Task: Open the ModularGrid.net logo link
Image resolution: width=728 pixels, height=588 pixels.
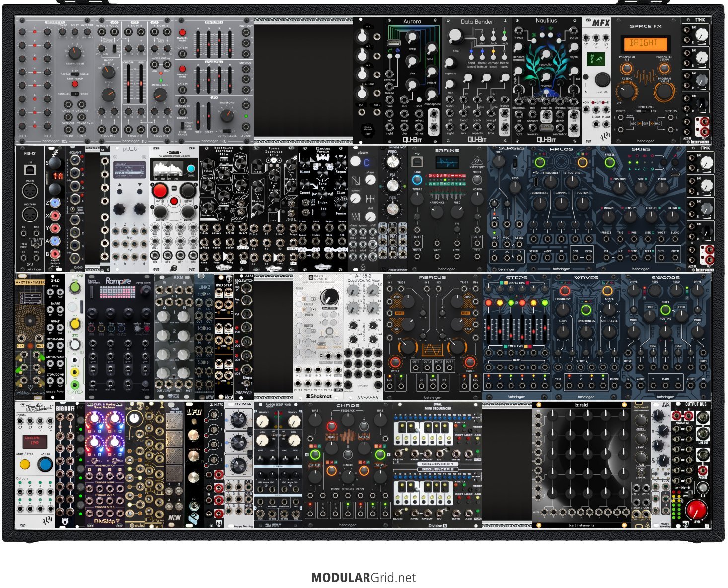Action: pos(364,578)
